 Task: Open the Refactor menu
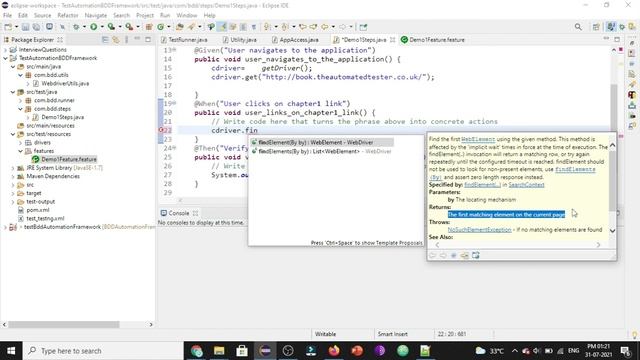click(68, 16)
